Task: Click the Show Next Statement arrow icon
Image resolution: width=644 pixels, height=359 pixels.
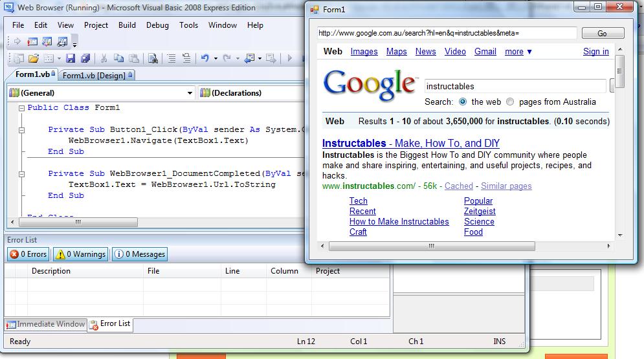Action: coord(17,41)
